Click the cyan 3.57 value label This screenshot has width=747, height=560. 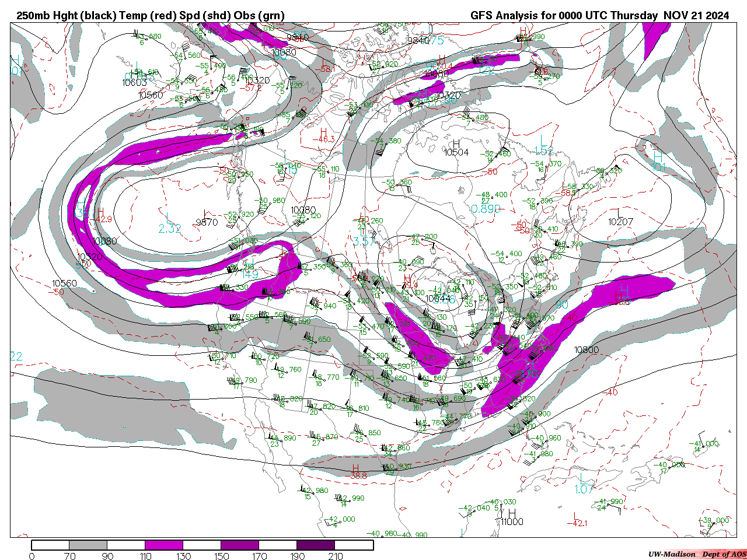pos(364,242)
